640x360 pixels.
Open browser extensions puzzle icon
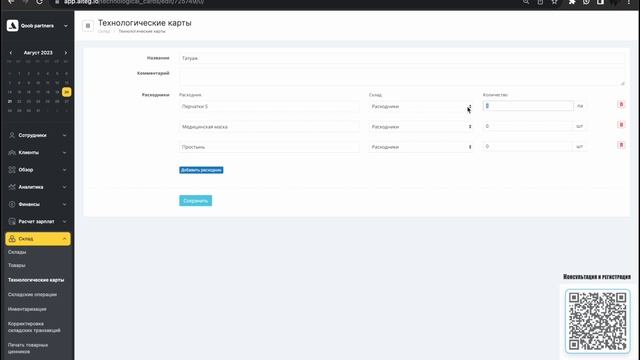572,2
